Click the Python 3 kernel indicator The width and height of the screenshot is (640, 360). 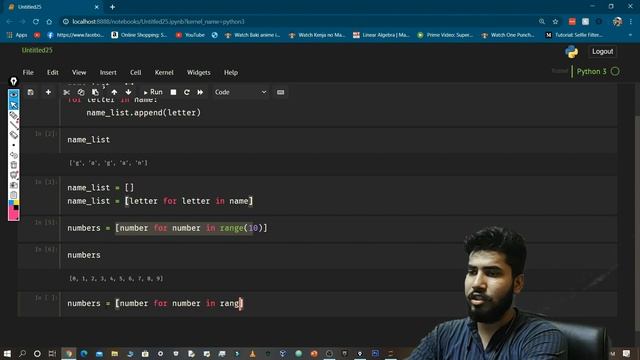pyautogui.click(x=591, y=71)
